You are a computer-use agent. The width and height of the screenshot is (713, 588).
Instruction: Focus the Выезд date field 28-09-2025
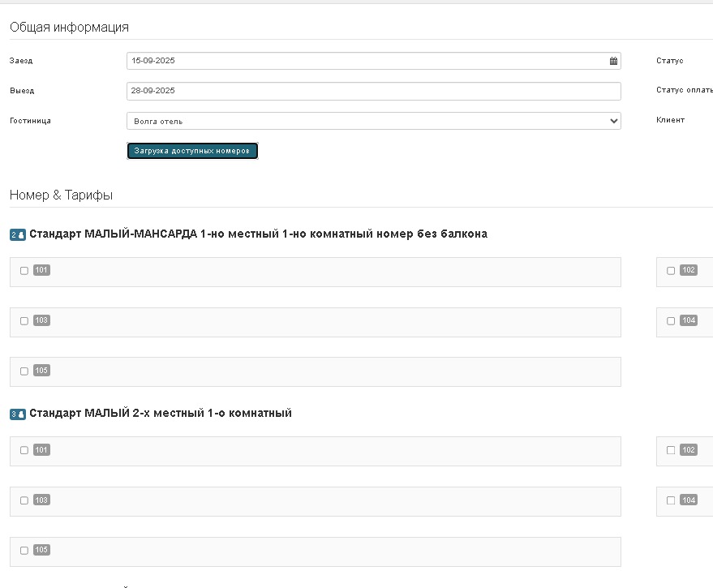tap(373, 91)
